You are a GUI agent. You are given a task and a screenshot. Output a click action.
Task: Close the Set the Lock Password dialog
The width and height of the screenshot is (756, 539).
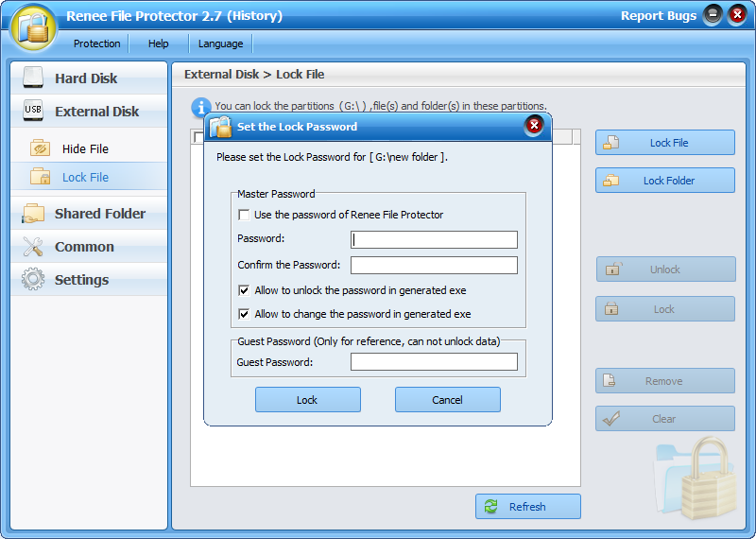(x=534, y=126)
